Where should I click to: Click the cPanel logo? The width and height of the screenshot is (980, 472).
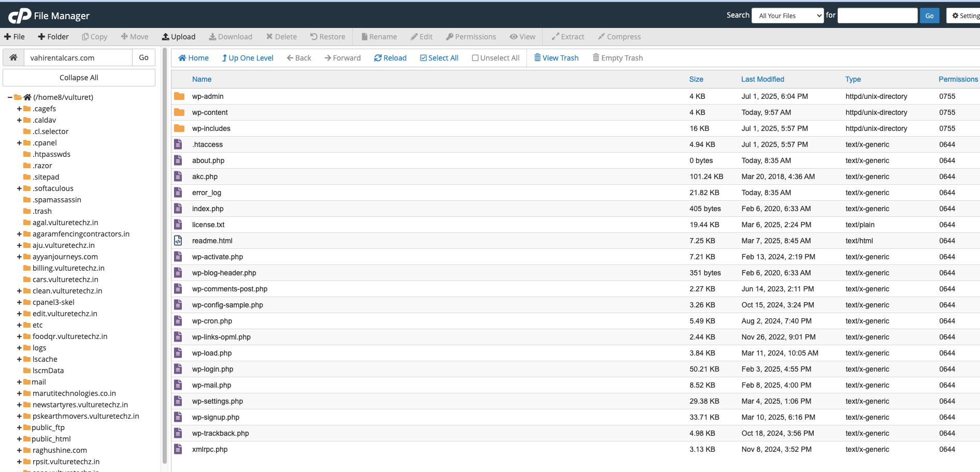pos(20,16)
